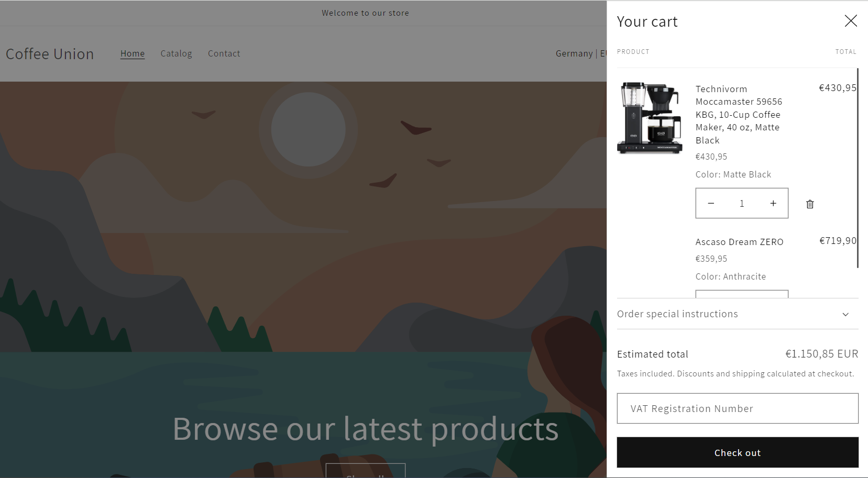Click the Moccamaster quantity field showing 1

pos(742,203)
